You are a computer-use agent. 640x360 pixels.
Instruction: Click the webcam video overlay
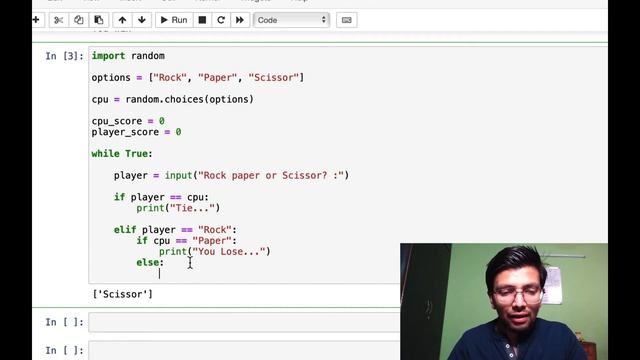click(x=504, y=302)
